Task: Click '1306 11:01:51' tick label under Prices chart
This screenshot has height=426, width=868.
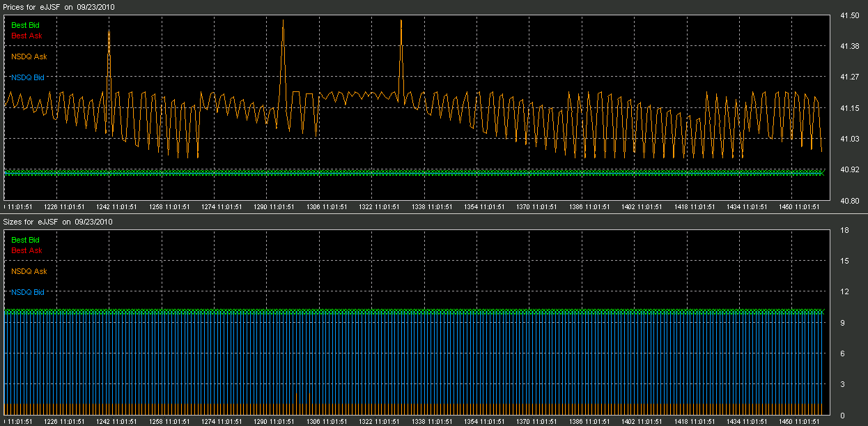Action: coord(327,207)
